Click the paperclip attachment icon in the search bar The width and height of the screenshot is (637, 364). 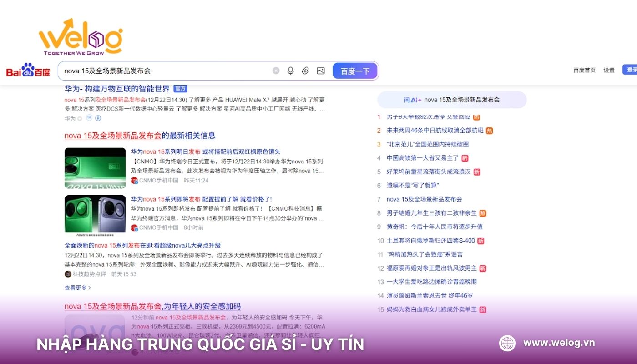pyautogui.click(x=305, y=71)
